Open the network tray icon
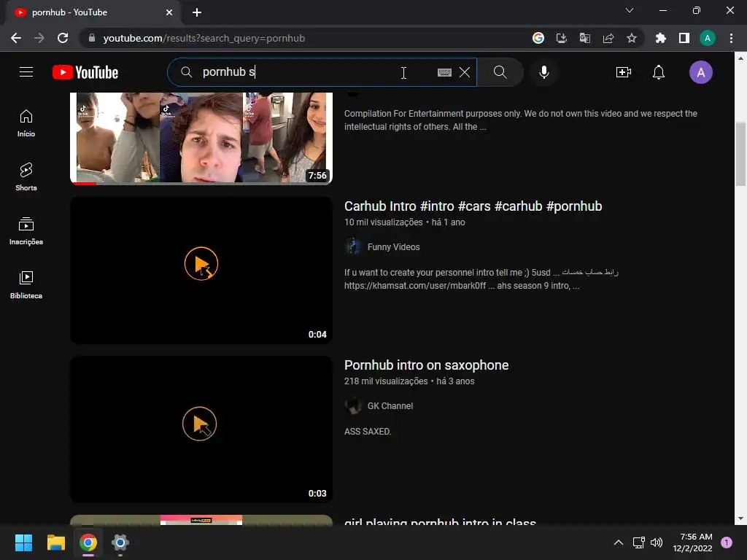The height and width of the screenshot is (560, 747). coord(639,542)
